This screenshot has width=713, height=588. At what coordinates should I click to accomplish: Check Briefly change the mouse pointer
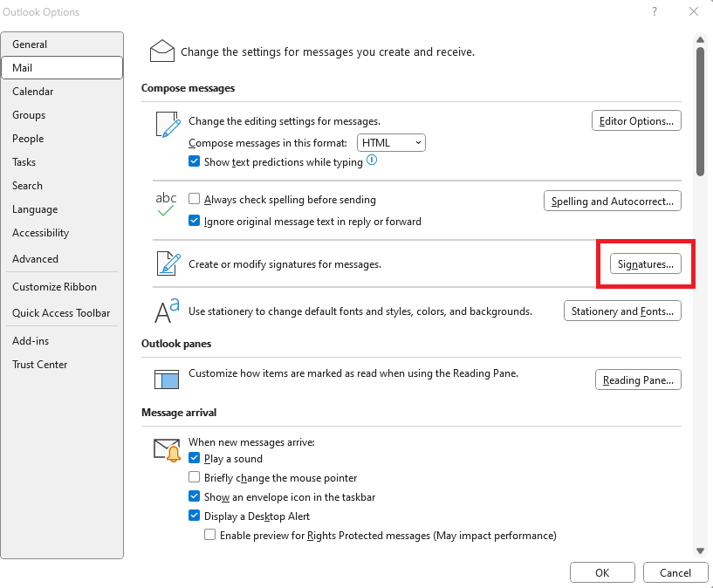click(x=194, y=476)
